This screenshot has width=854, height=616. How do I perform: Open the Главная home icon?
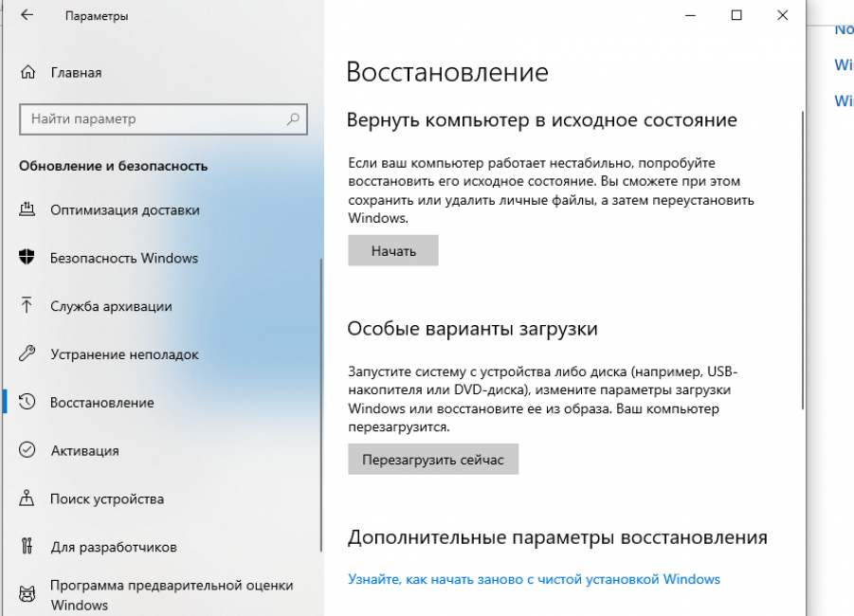tap(27, 72)
